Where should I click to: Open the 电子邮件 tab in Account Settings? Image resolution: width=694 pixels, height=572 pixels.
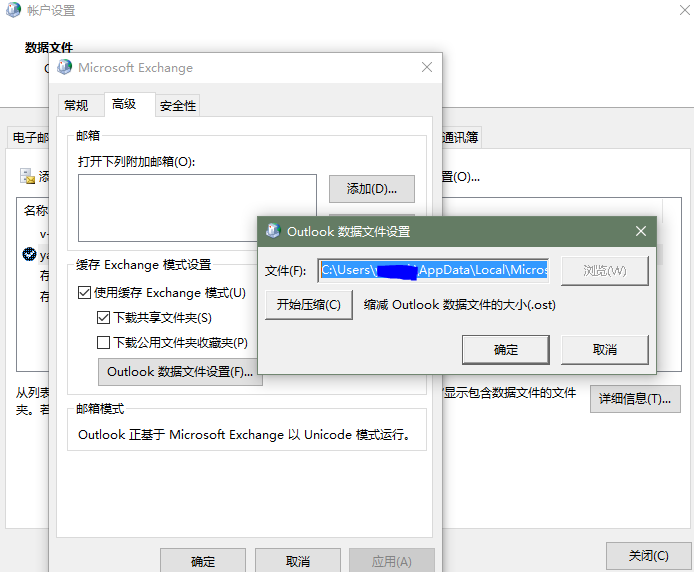point(29,137)
